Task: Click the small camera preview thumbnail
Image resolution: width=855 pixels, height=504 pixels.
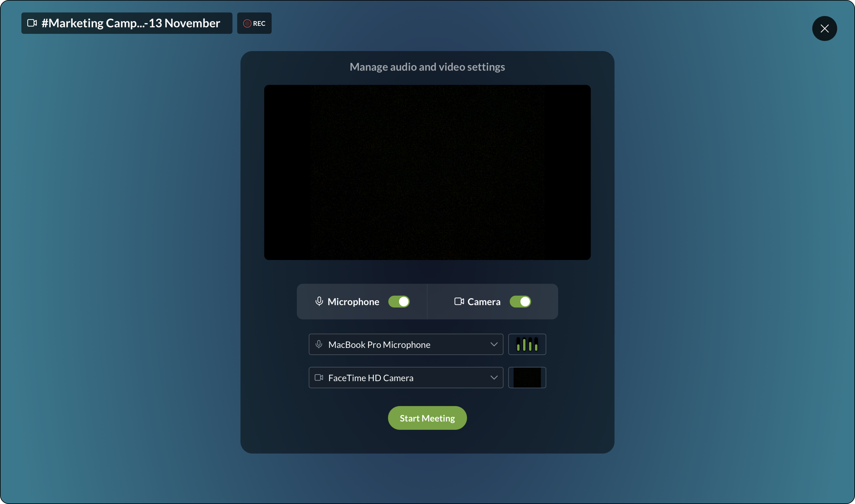Action: tap(527, 378)
